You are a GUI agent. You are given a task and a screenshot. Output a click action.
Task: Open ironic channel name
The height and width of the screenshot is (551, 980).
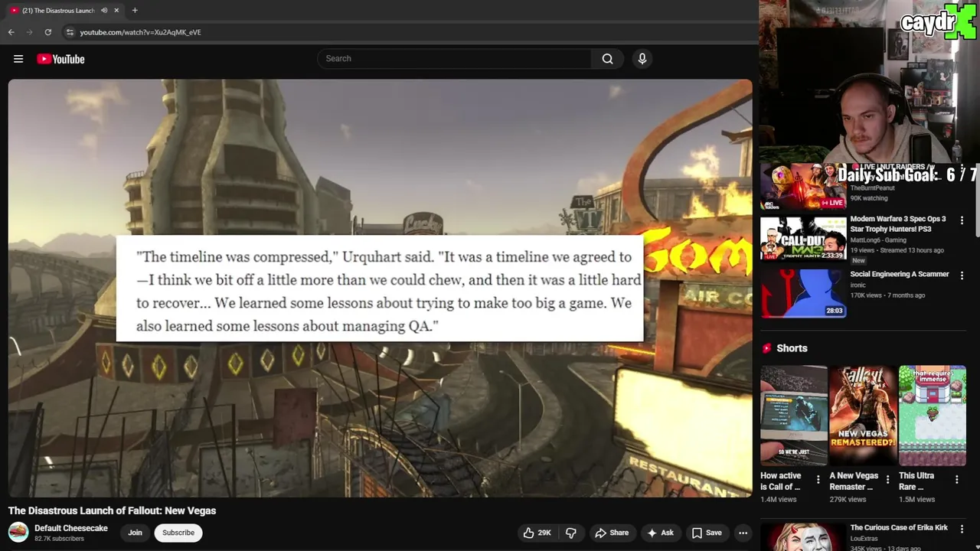coord(858,285)
